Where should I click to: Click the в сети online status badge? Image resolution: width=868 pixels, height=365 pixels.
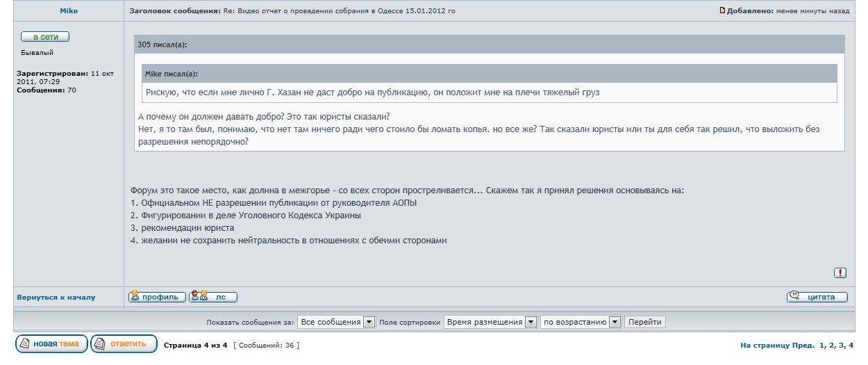pyautogui.click(x=45, y=37)
